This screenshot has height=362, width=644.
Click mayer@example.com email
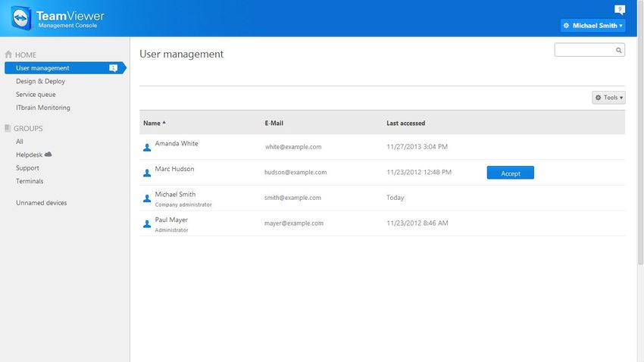[294, 223]
